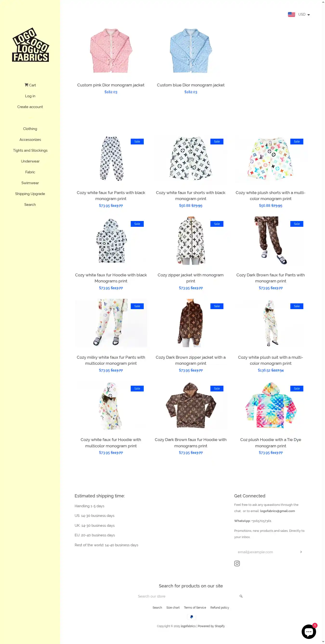
Task: Click the US flag currency icon
Action: pyautogui.click(x=291, y=14)
